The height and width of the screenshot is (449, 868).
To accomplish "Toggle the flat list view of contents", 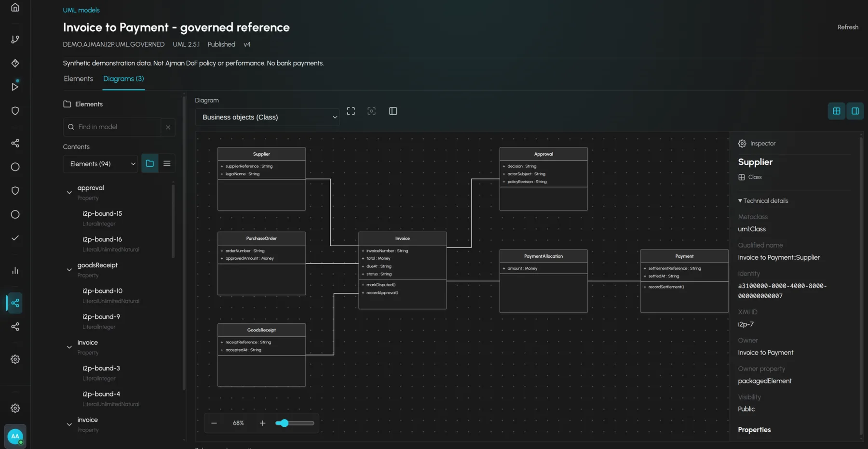I will (x=167, y=164).
